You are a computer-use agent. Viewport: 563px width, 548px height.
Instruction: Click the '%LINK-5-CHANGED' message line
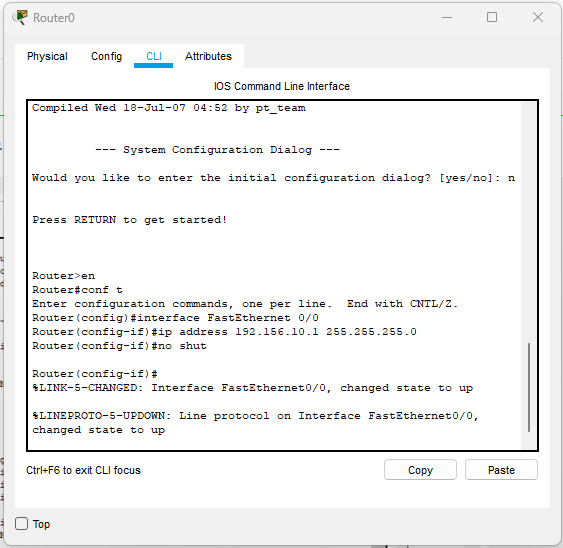click(252, 388)
